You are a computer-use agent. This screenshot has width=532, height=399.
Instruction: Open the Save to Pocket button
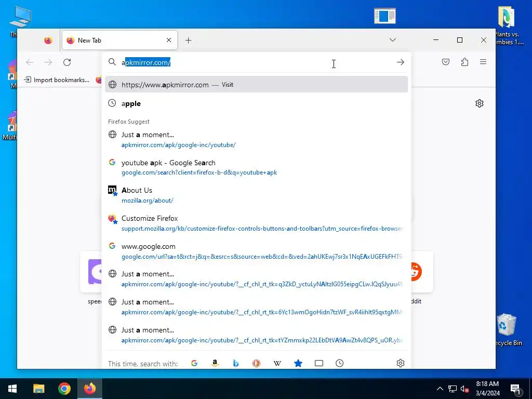coord(446,62)
